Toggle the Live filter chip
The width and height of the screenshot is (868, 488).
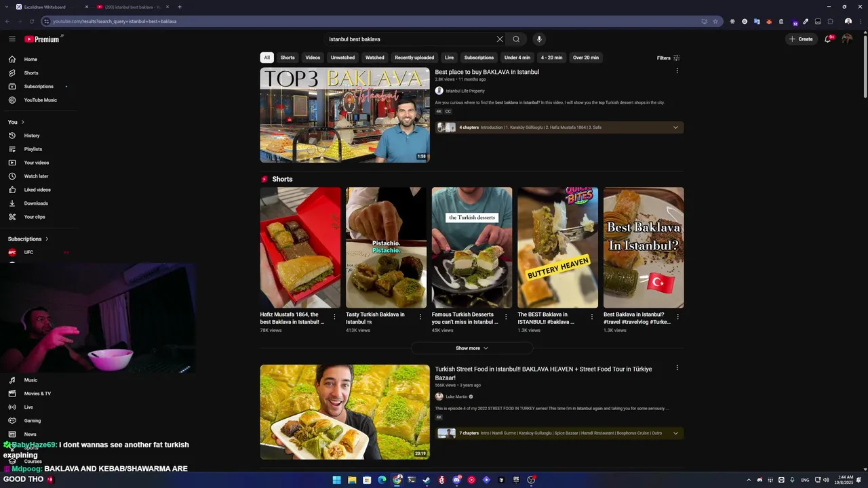pos(449,58)
